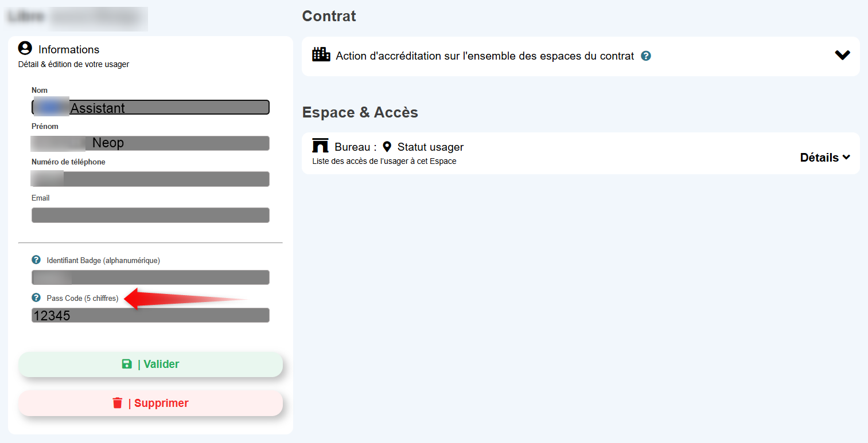Select the Identifiant Badge input field

(150, 277)
